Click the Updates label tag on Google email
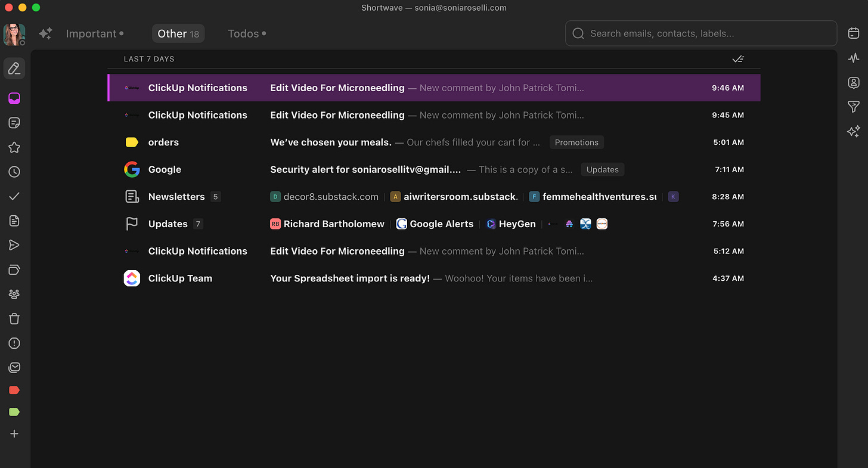 pos(602,169)
